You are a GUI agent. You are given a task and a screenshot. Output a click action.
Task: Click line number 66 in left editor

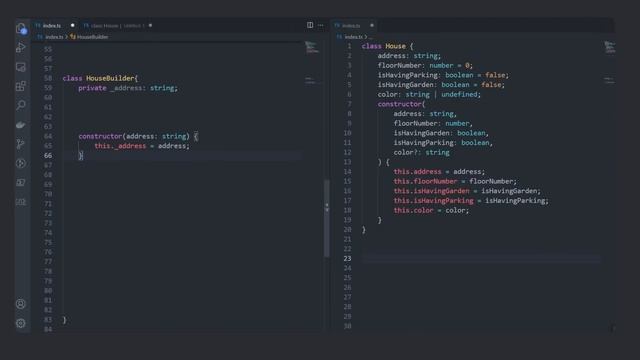tap(48, 156)
